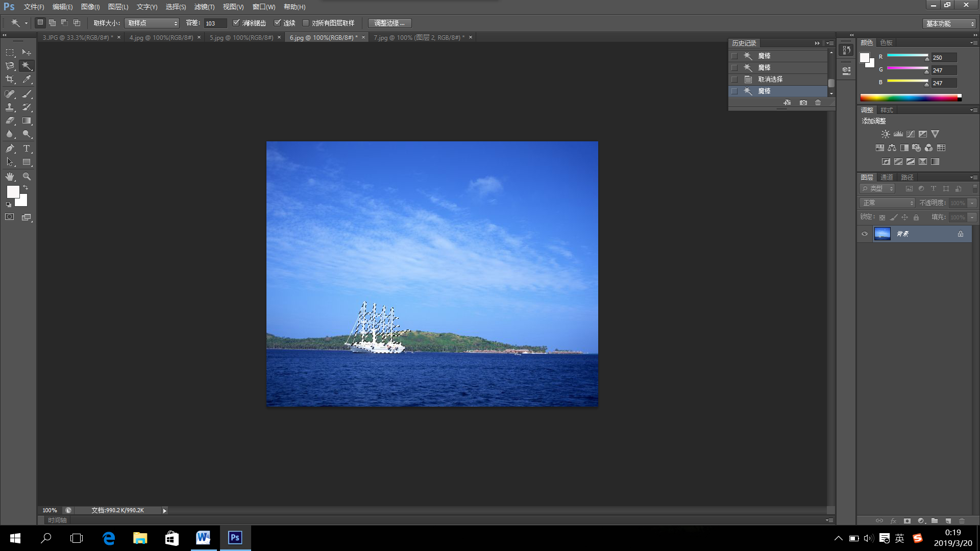Hide the 背景 layer with the eye icon

pyautogui.click(x=865, y=234)
